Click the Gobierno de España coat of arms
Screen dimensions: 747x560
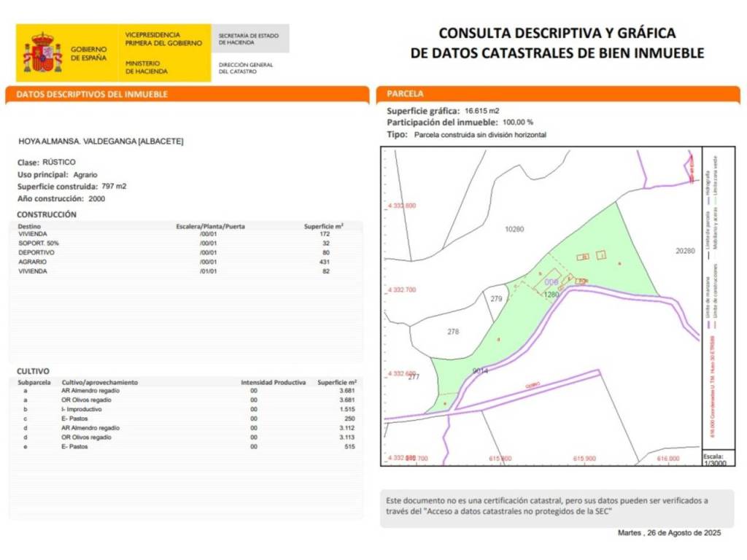42,52
